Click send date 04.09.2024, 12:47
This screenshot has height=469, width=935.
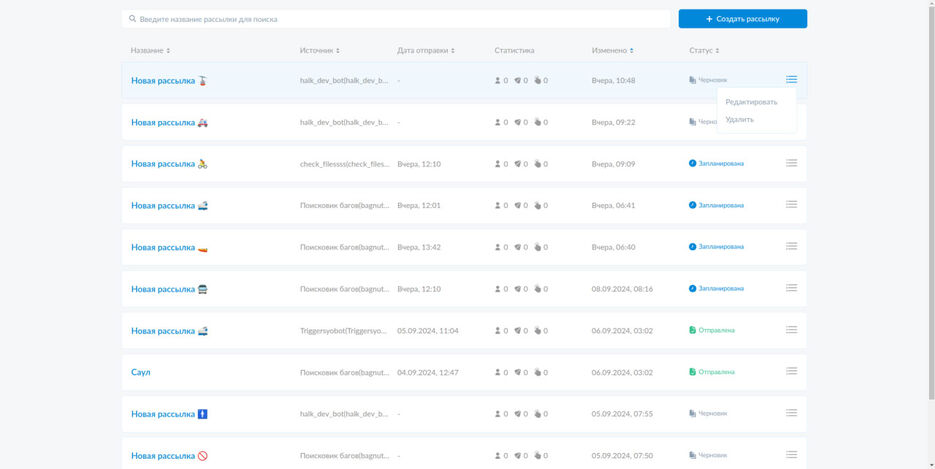(428, 372)
